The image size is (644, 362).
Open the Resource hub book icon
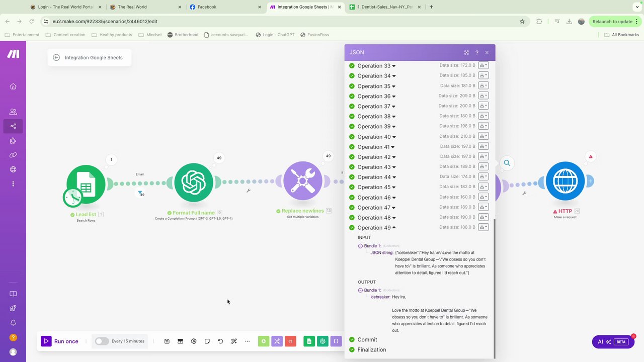coord(13,294)
